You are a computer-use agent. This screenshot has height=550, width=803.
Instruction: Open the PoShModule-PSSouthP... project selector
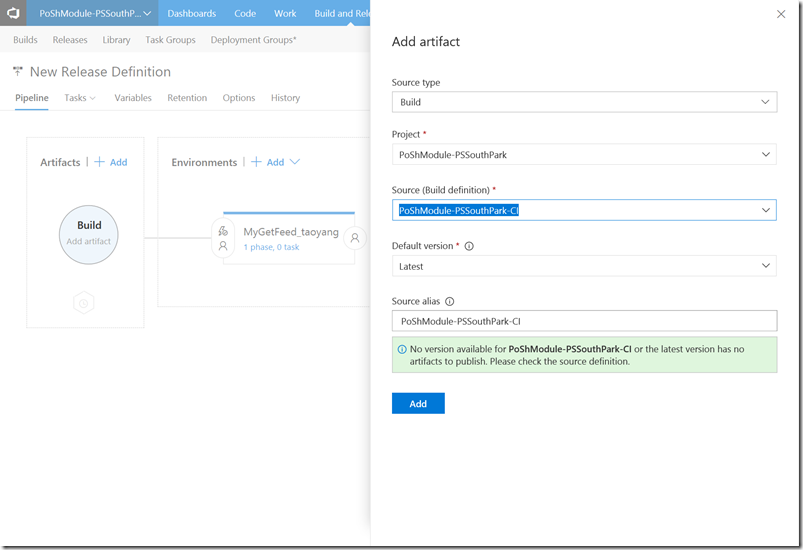click(95, 13)
